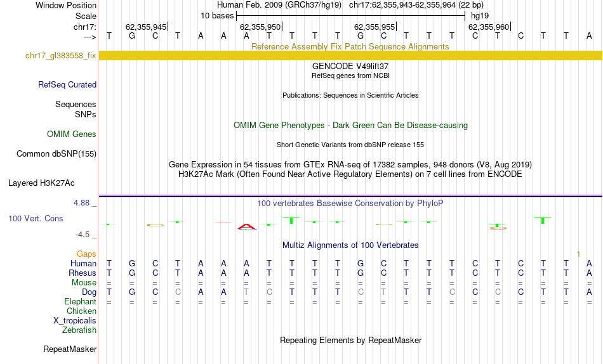Click the hg19 label beside scale bar
This screenshot has width=603, height=364.
tap(480, 16)
